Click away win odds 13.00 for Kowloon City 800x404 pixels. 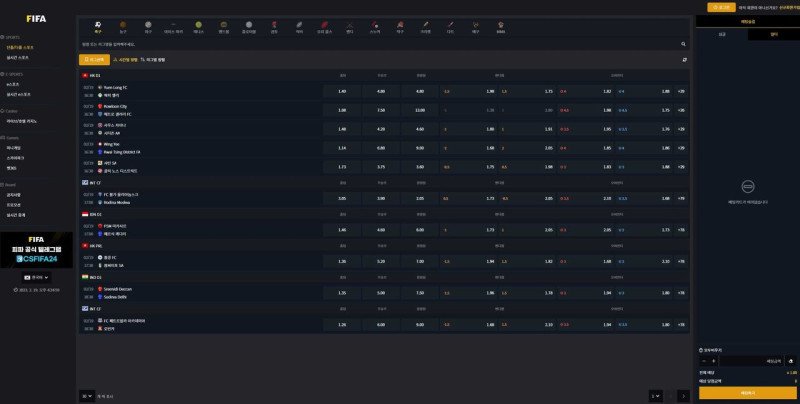pyautogui.click(x=420, y=110)
